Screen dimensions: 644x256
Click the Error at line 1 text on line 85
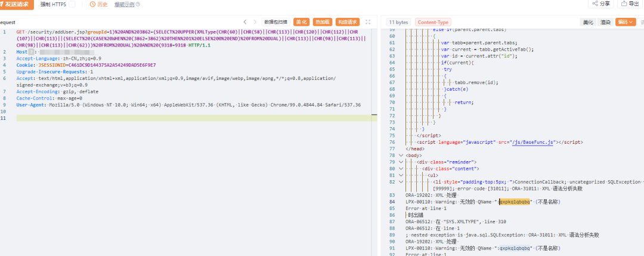(x=426, y=209)
